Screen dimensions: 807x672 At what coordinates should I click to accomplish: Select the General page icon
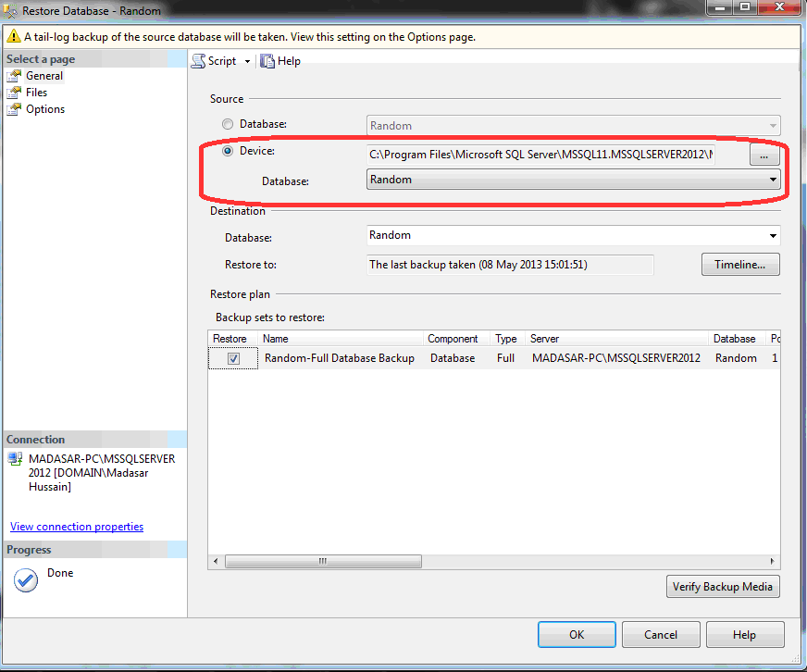14,76
